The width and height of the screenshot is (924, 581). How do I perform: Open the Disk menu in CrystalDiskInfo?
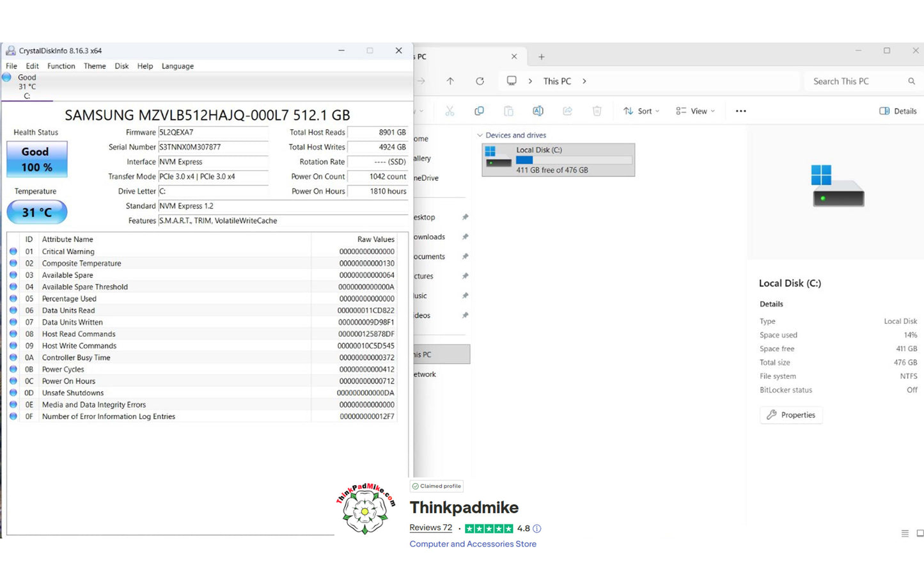[121, 66]
